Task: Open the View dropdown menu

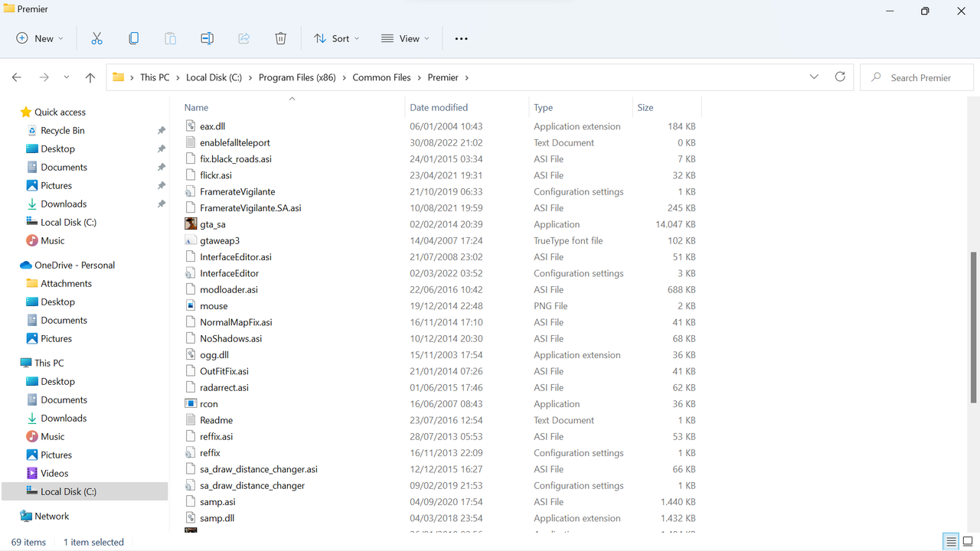Action: pyautogui.click(x=405, y=38)
